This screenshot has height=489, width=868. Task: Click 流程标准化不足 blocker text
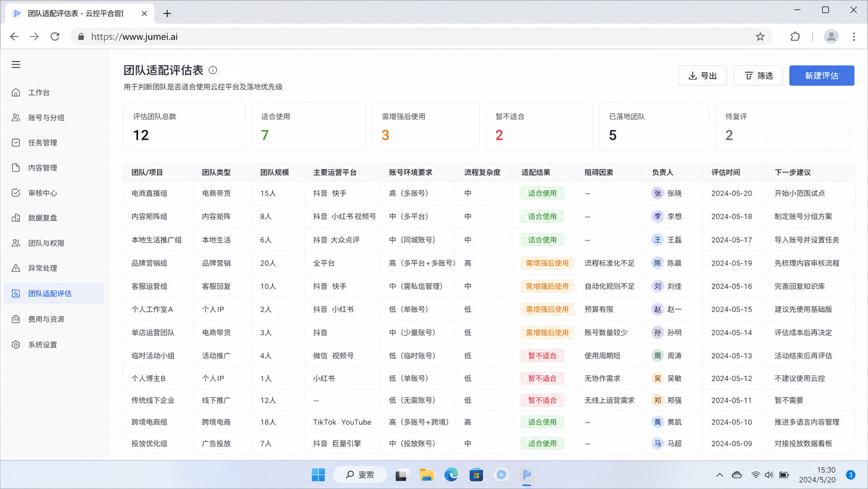pos(609,263)
